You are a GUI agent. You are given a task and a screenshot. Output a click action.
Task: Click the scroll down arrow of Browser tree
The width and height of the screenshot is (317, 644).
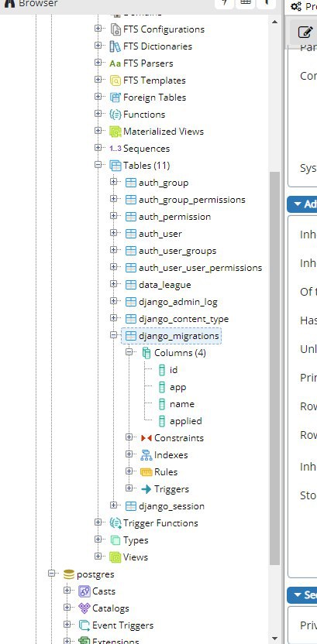click(x=275, y=638)
